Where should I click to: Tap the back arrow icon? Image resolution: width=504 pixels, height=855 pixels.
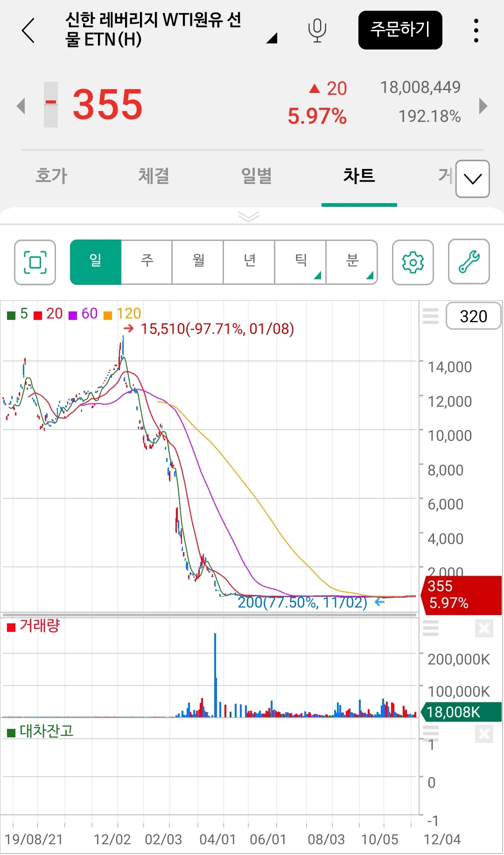[28, 31]
